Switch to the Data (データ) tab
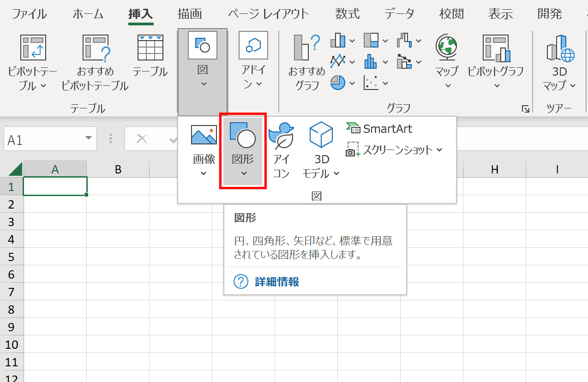588x382 pixels. [400, 14]
